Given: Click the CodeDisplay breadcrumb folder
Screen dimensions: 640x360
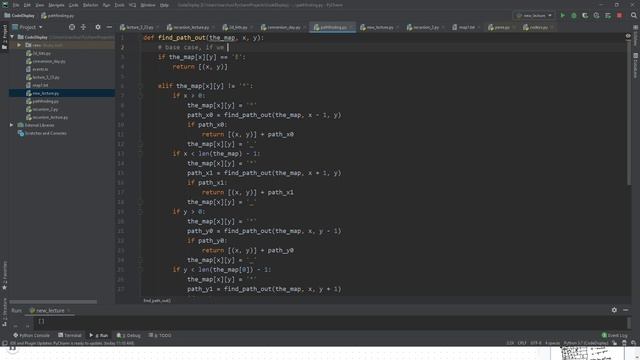Looking at the screenshot, I should tap(19, 16).
